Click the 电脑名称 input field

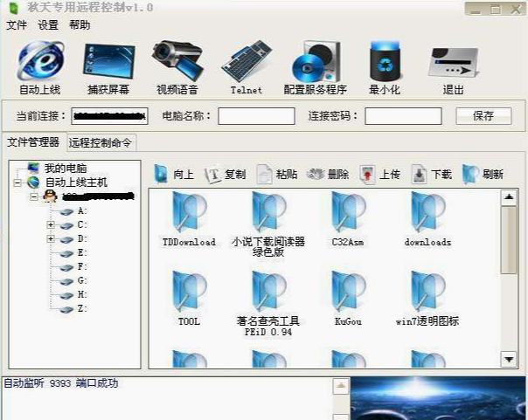(256, 116)
